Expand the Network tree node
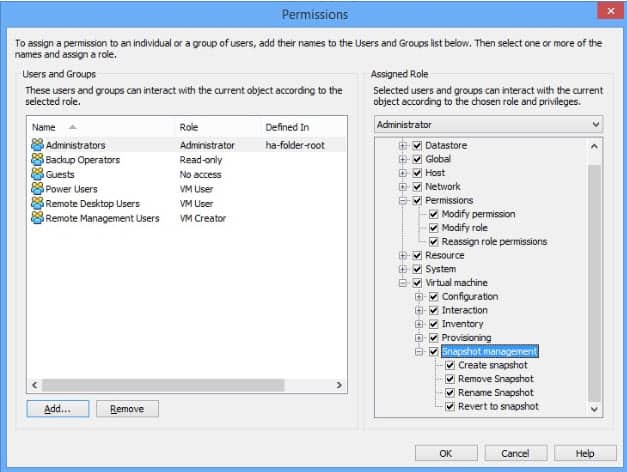 click(403, 187)
